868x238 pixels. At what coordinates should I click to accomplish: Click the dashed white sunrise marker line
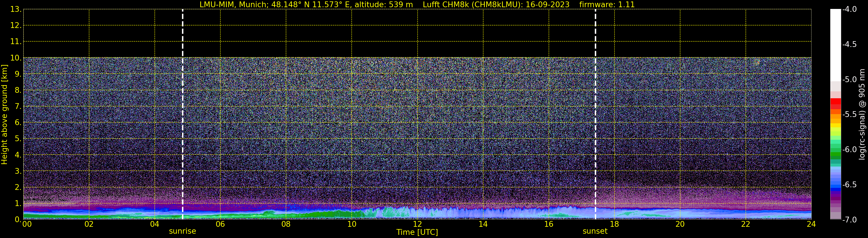183,114
